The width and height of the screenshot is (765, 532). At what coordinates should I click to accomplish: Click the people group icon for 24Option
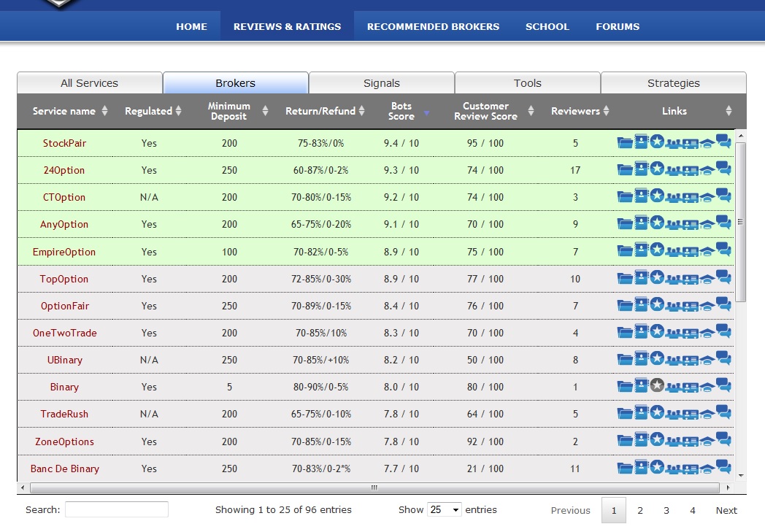674,170
